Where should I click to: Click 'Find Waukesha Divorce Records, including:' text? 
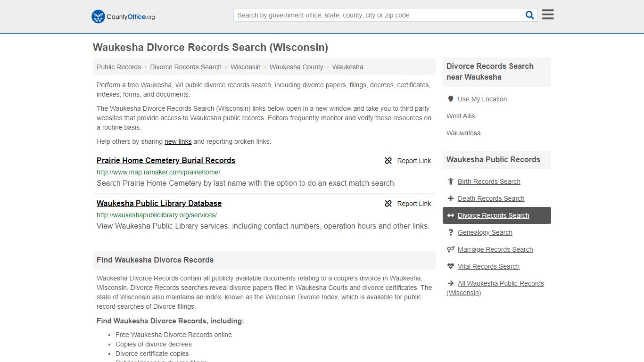tap(170, 321)
